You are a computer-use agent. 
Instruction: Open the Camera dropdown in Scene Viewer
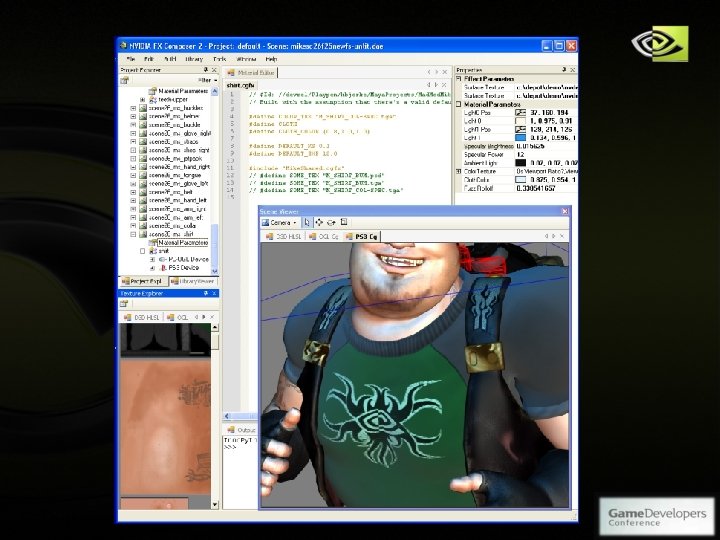tap(295, 223)
